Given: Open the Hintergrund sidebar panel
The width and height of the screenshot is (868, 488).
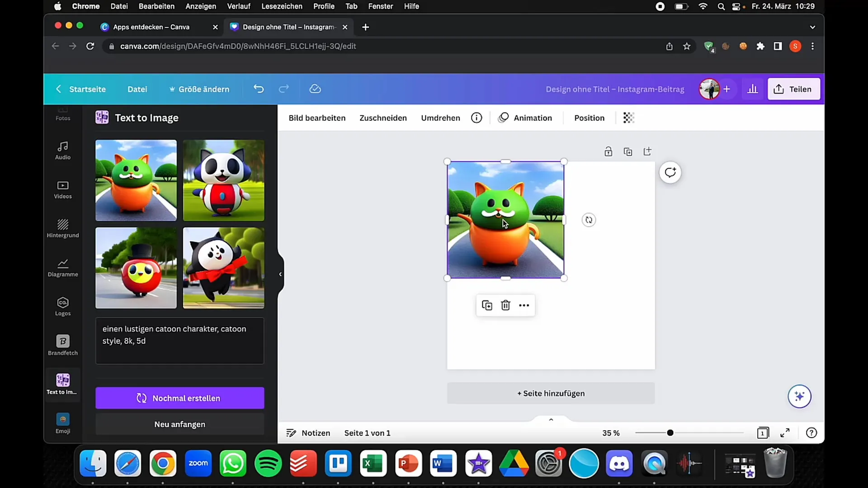Looking at the screenshot, I should (63, 229).
